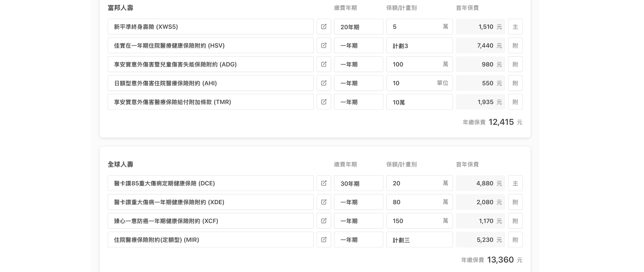Open 計劃3 plan dropdown for HSV
This screenshot has width=644, height=272.
419,45
